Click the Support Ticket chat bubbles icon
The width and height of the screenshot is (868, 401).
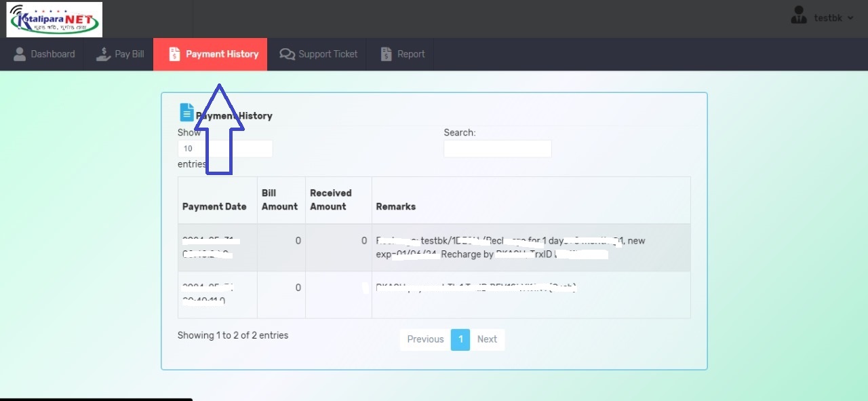(287, 54)
